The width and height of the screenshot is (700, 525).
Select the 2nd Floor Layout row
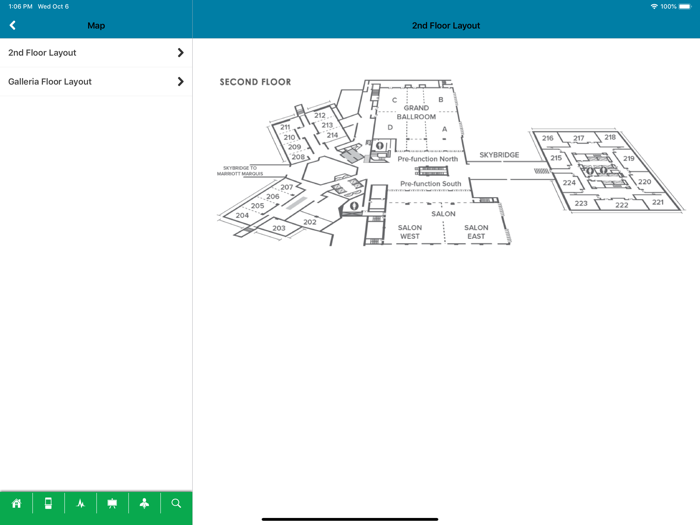96,53
